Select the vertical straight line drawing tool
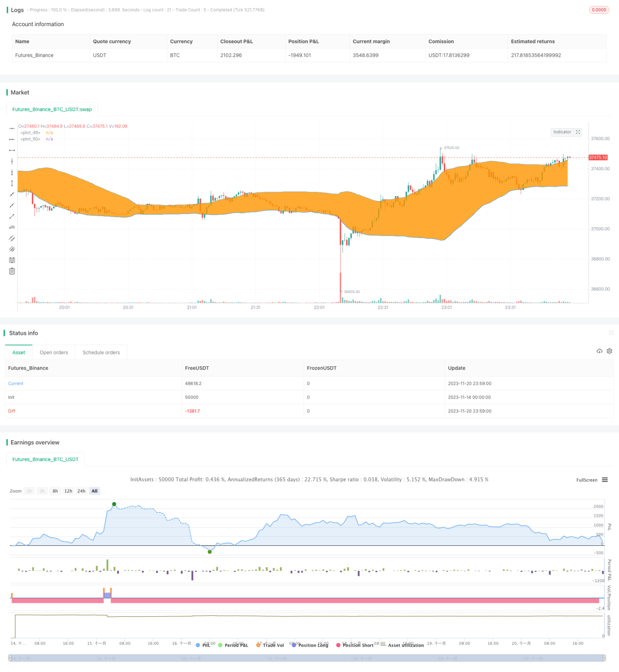The width and height of the screenshot is (619, 672). [12, 161]
